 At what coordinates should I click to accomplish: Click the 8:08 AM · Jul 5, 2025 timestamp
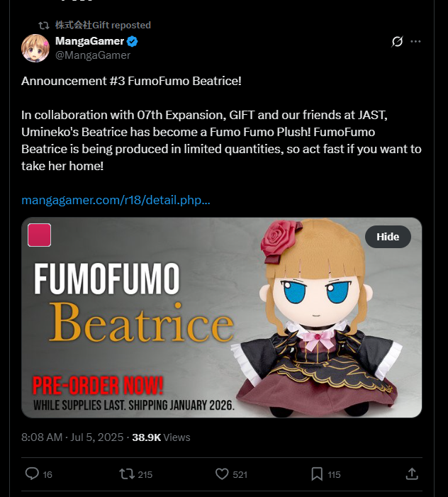72,437
